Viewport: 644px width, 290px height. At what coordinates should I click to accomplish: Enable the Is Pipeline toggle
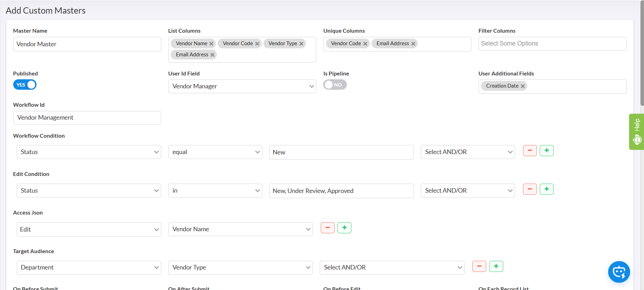(335, 85)
